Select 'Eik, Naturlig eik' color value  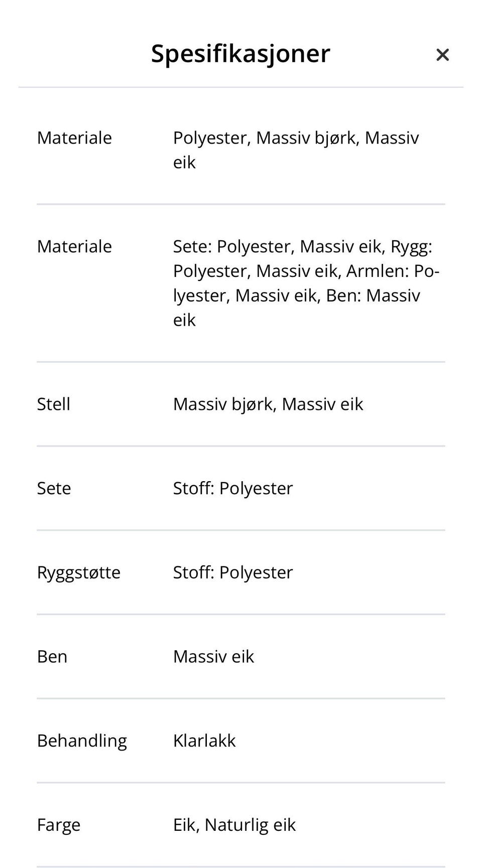click(234, 825)
